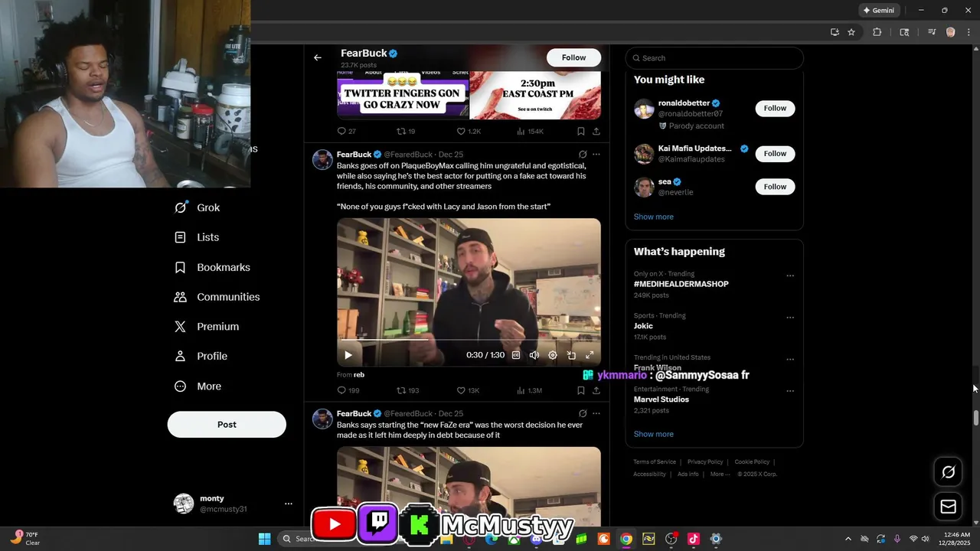The image size is (980, 551).
Task: Show more suggested accounts under You might like
Action: (654, 217)
